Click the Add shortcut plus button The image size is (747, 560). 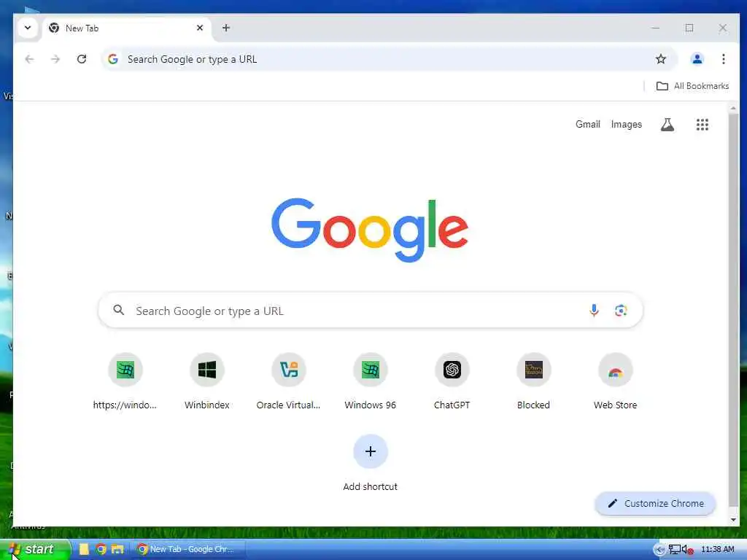[x=370, y=451]
